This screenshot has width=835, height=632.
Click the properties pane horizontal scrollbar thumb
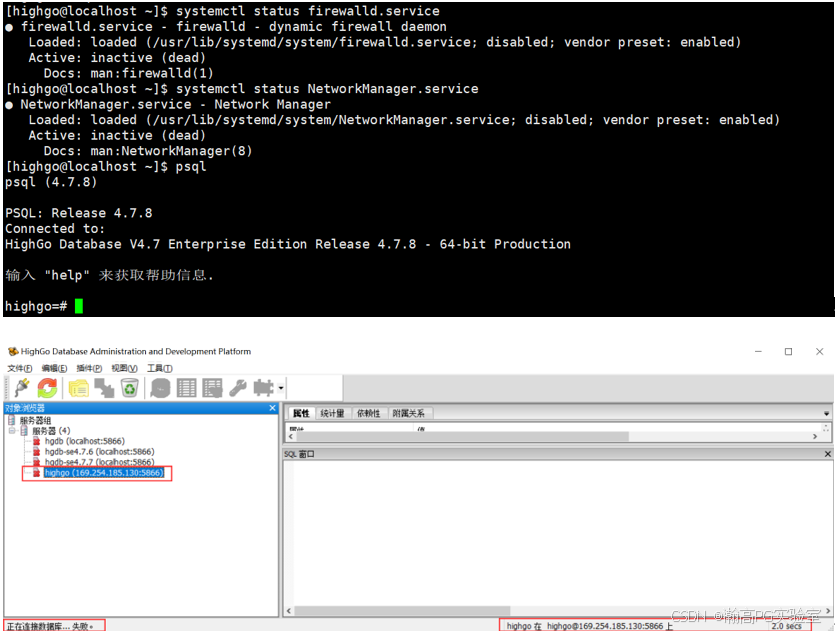point(462,437)
